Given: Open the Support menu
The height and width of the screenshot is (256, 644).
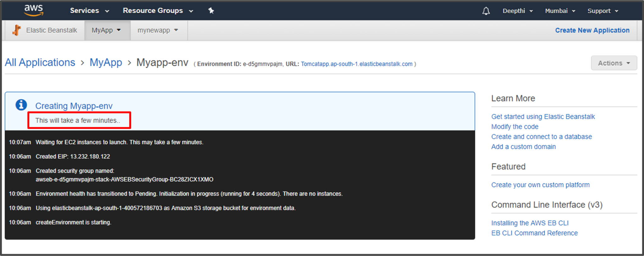Looking at the screenshot, I should click(603, 11).
